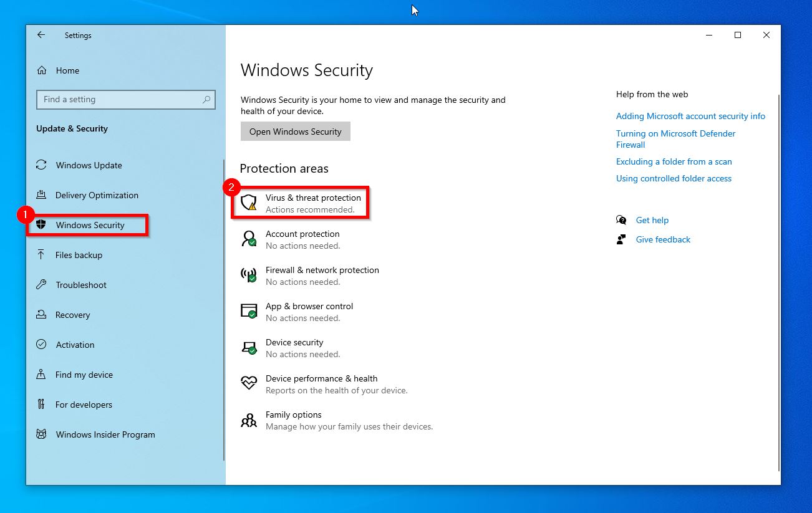Viewport: 812px width, 513px height.
Task: Click the Device performance heart icon
Action: pyautogui.click(x=249, y=383)
